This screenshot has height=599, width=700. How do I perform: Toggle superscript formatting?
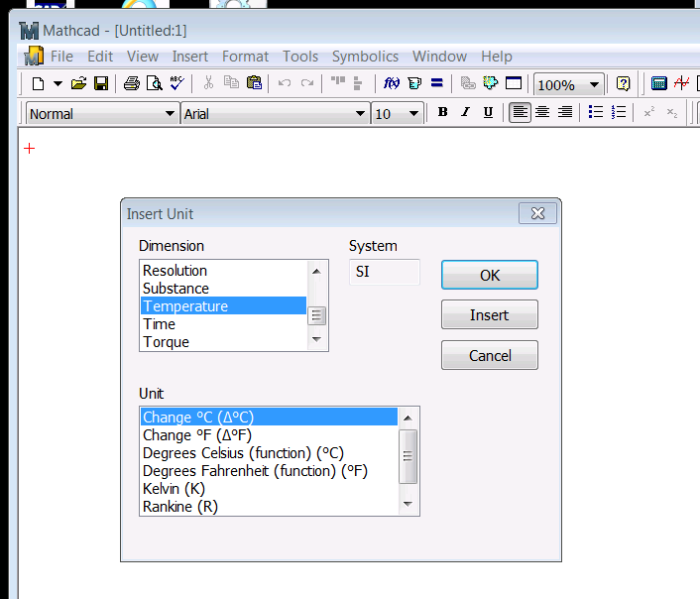(649, 112)
